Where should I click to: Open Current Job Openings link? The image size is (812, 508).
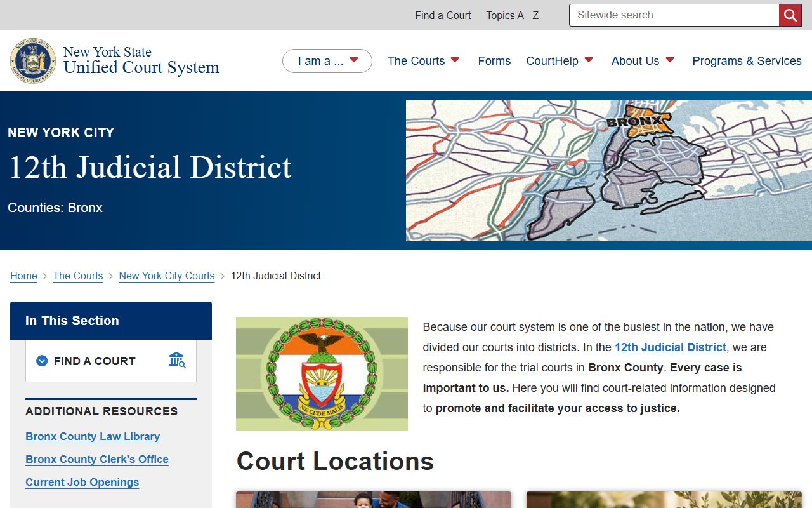click(82, 482)
